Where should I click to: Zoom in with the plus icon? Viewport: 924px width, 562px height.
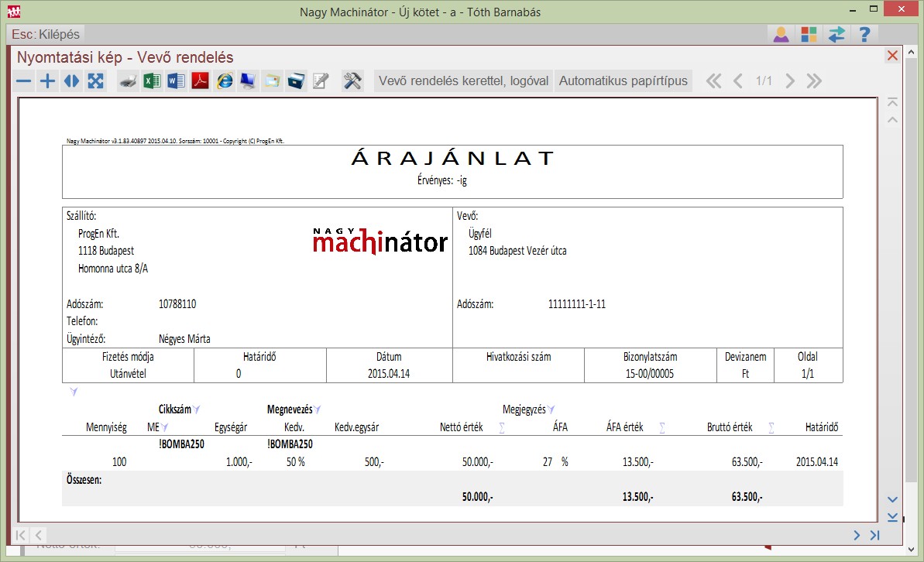48,81
